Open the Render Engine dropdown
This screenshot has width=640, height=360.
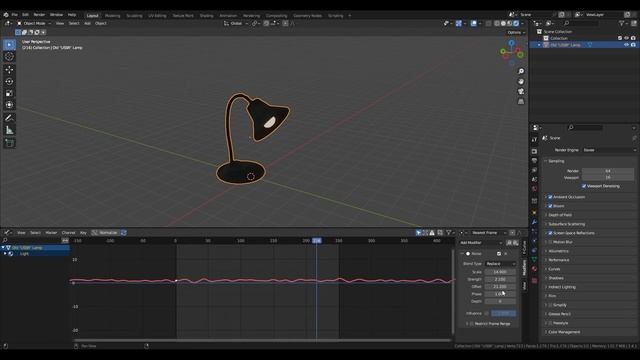(608, 150)
